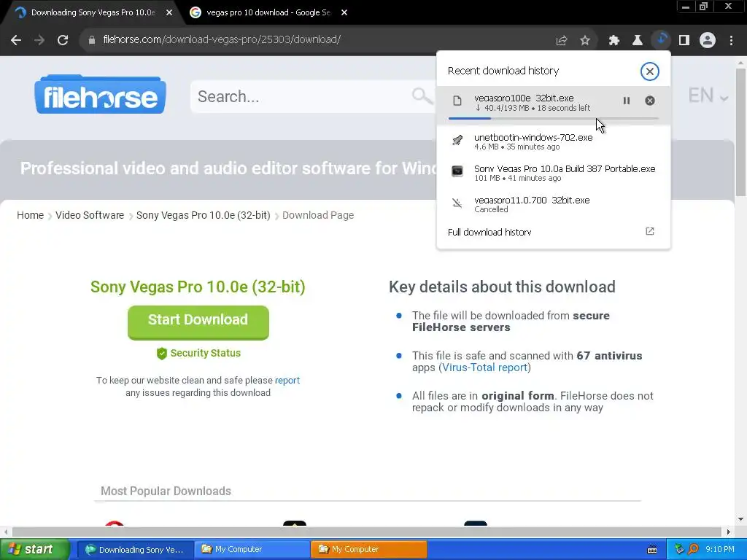Click the Sony Vegas Portable exe icon
747x560 pixels.
(x=457, y=171)
